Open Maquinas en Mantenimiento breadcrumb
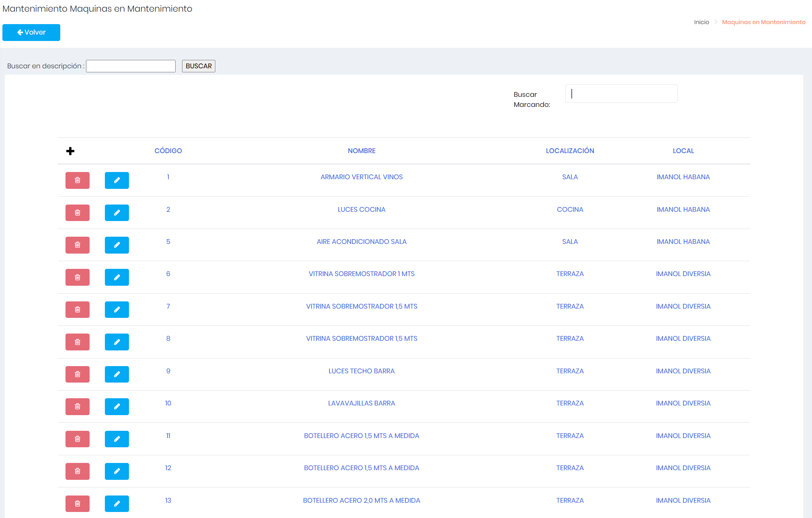 763,22
